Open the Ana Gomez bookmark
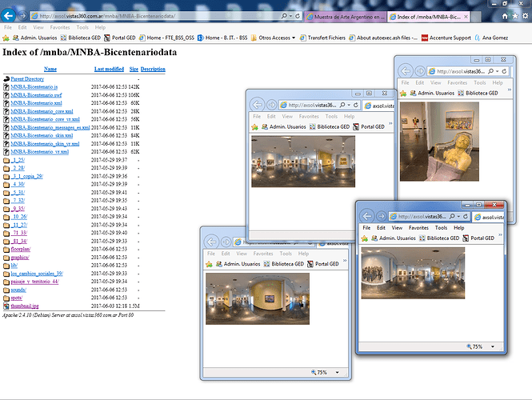Screen dimensions: 532x400 [491, 38]
